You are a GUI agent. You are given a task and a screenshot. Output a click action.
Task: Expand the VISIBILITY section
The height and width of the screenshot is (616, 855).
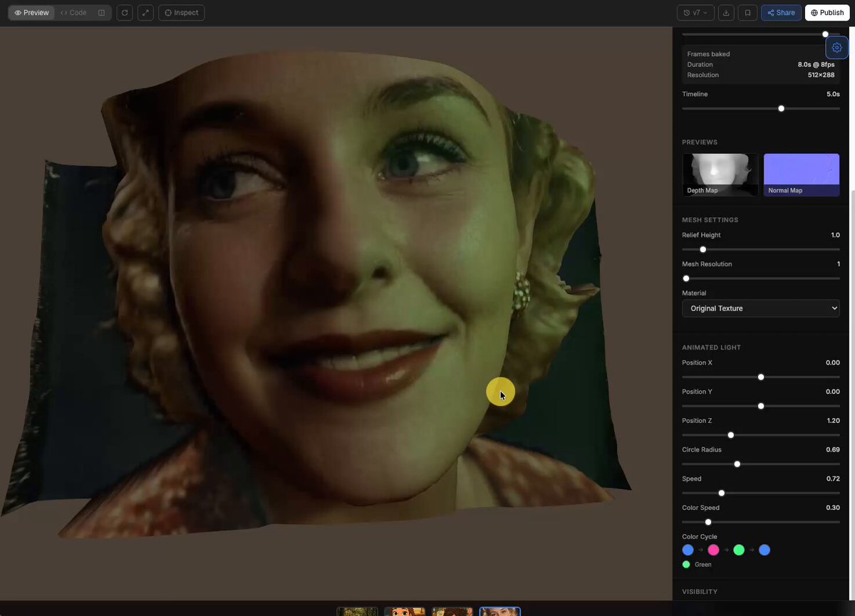coord(700,591)
